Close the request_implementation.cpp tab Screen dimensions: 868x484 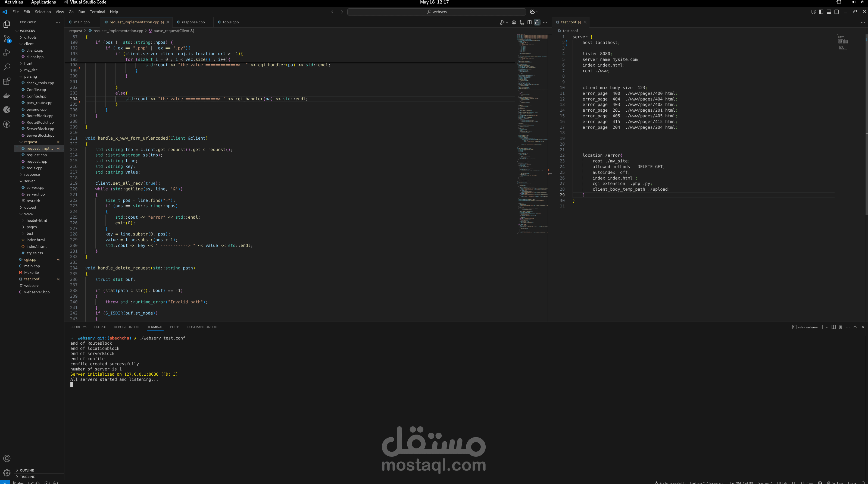(168, 22)
